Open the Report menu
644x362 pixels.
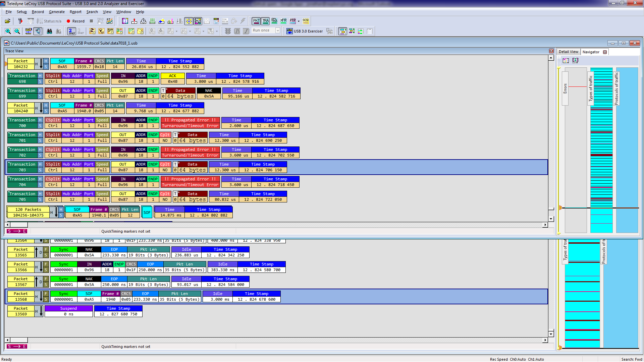point(75,12)
